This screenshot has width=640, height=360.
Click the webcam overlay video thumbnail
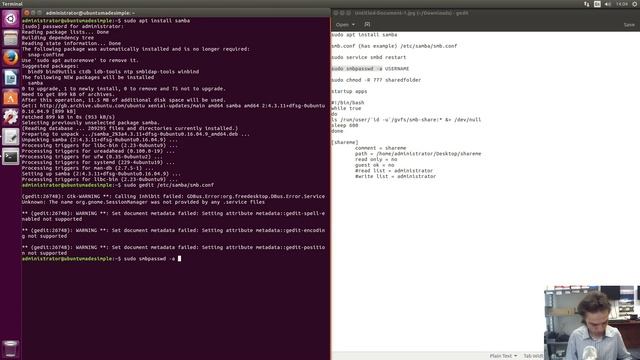(592, 322)
